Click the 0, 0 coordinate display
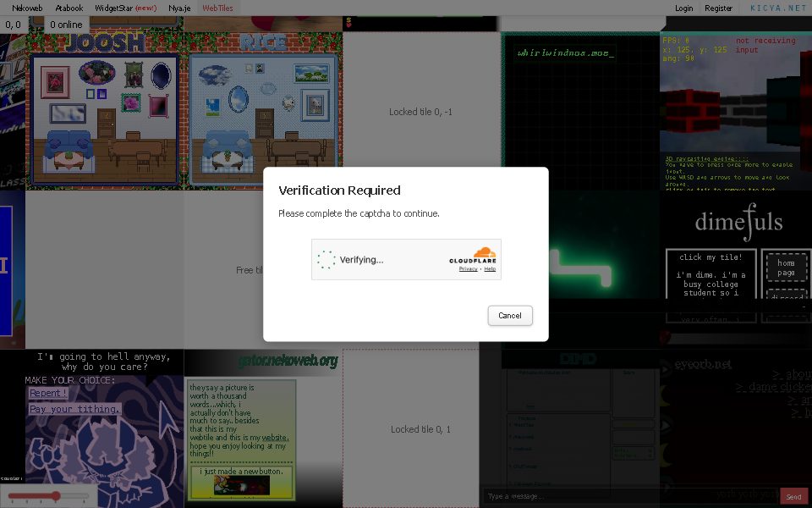This screenshot has width=812, height=508. (13, 25)
